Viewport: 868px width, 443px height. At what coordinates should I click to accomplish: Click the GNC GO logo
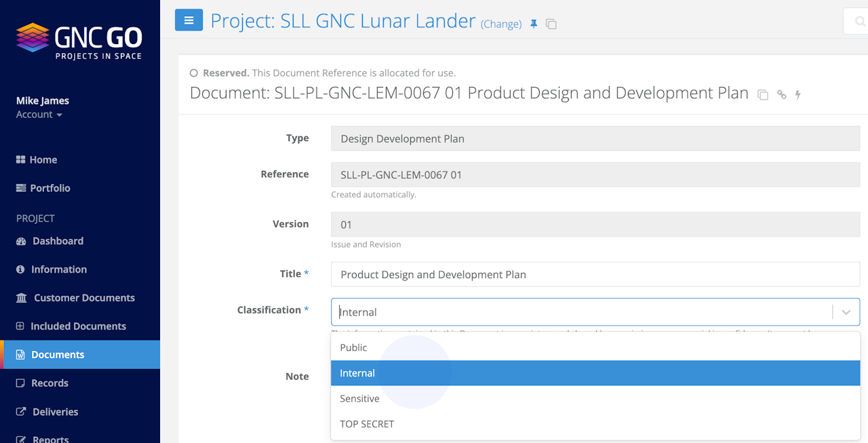(x=79, y=41)
